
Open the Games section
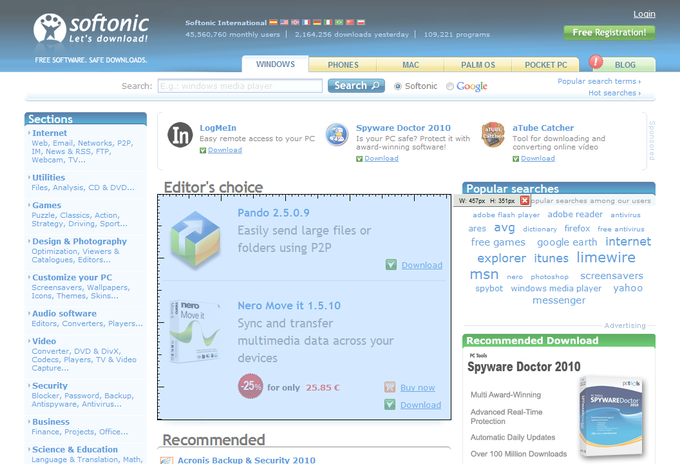click(46, 205)
